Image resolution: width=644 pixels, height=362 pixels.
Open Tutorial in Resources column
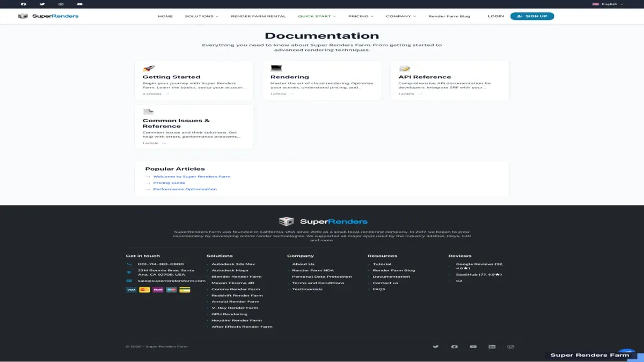pyautogui.click(x=382, y=264)
